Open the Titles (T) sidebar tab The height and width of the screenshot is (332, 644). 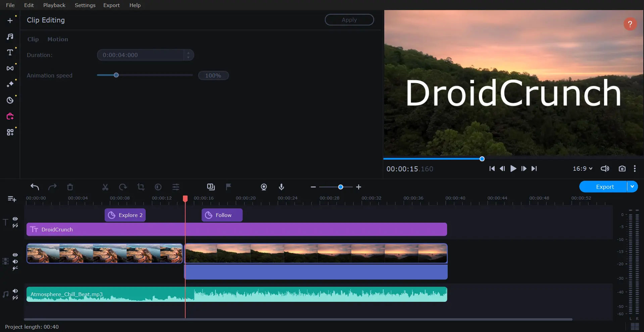tap(10, 52)
